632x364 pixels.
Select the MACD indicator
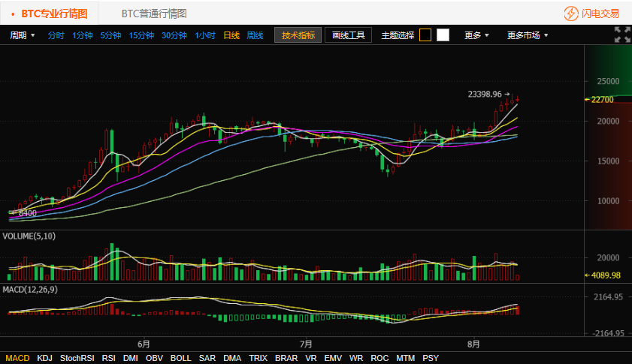click(x=17, y=358)
